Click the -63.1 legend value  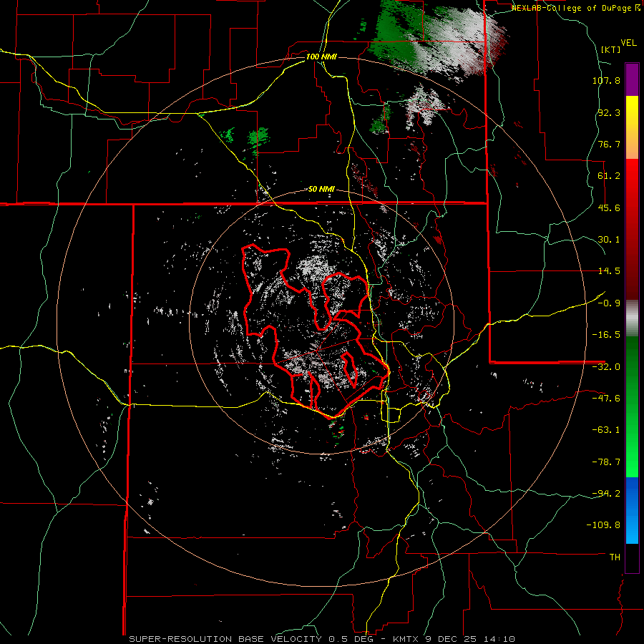(606, 430)
